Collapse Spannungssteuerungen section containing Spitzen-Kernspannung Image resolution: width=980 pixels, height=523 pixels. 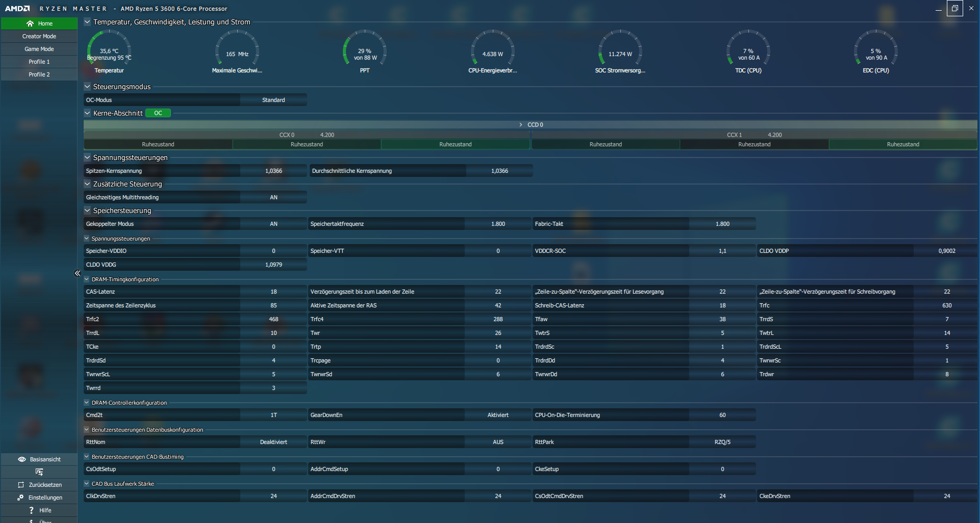click(87, 158)
